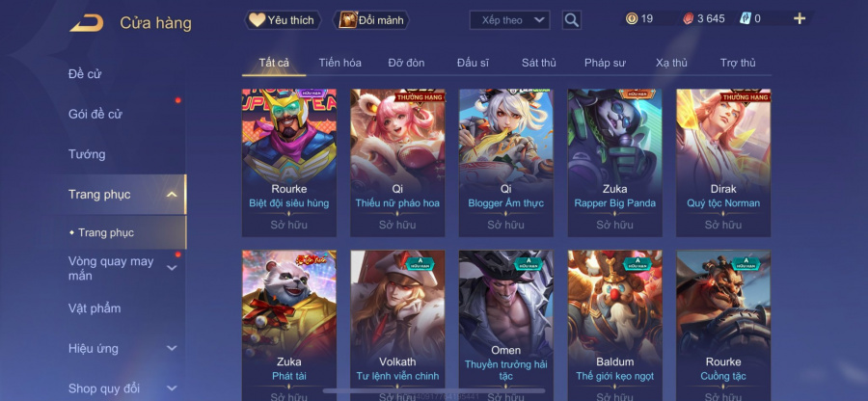Select Zuka Rapper Big Panda skin card

[614, 163]
